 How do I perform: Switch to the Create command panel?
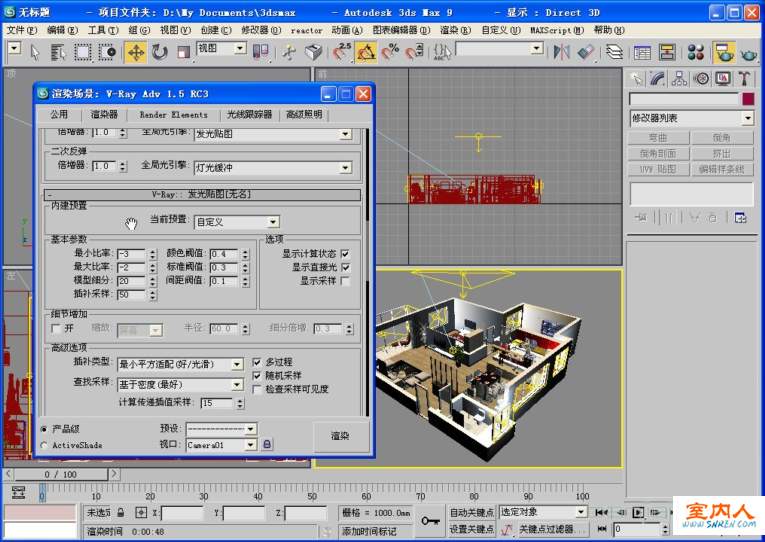tap(636, 79)
